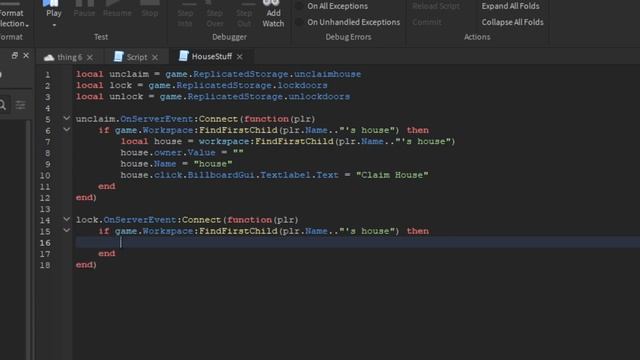Click the "Claim House" string on line 10
This screenshot has height=360, width=640.
point(392,175)
